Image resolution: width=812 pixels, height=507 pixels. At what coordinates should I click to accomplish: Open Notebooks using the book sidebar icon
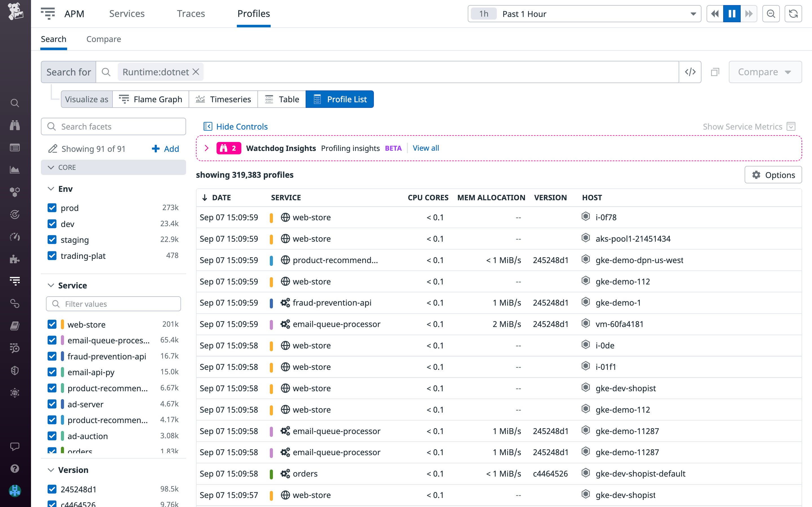15,326
